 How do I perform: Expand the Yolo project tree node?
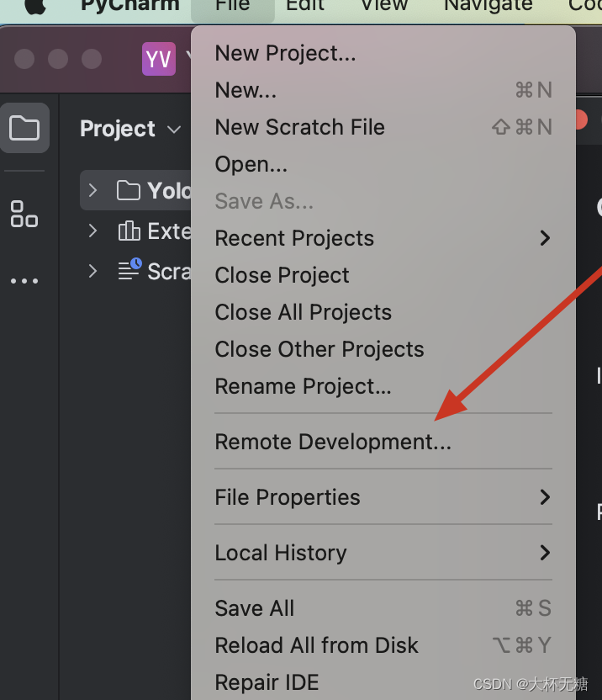93,190
